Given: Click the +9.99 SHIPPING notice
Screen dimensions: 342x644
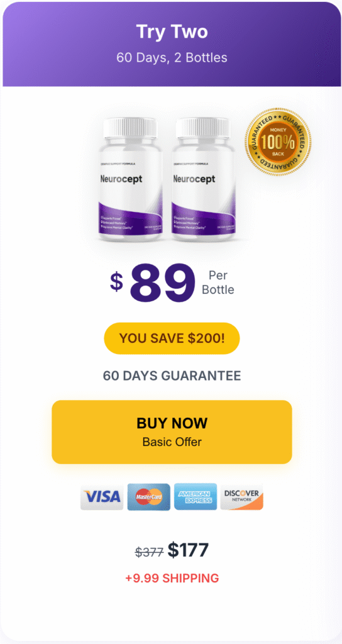Looking at the screenshot, I should point(172,579).
